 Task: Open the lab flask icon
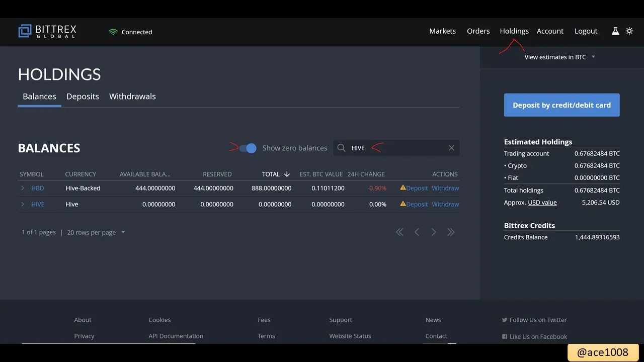pyautogui.click(x=615, y=31)
